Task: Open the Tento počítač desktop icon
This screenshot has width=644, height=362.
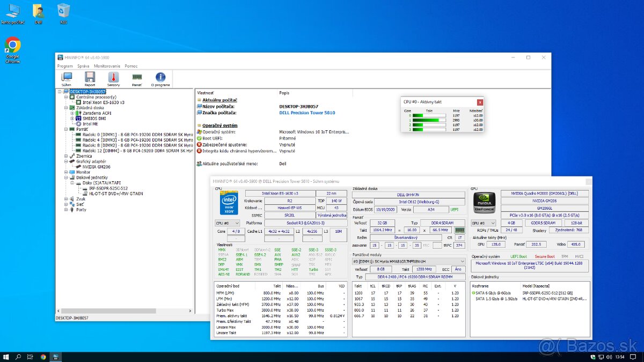Action: (x=12, y=11)
